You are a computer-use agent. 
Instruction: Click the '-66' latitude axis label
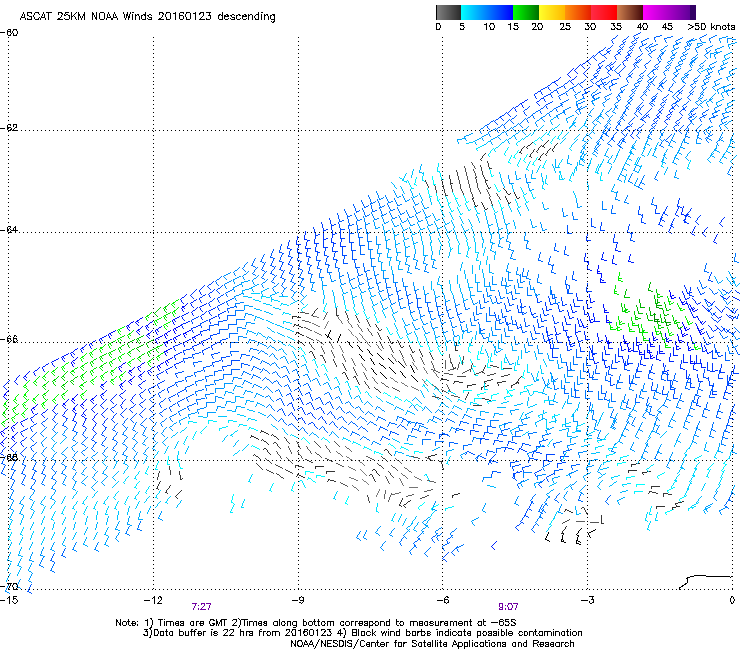click(9, 339)
